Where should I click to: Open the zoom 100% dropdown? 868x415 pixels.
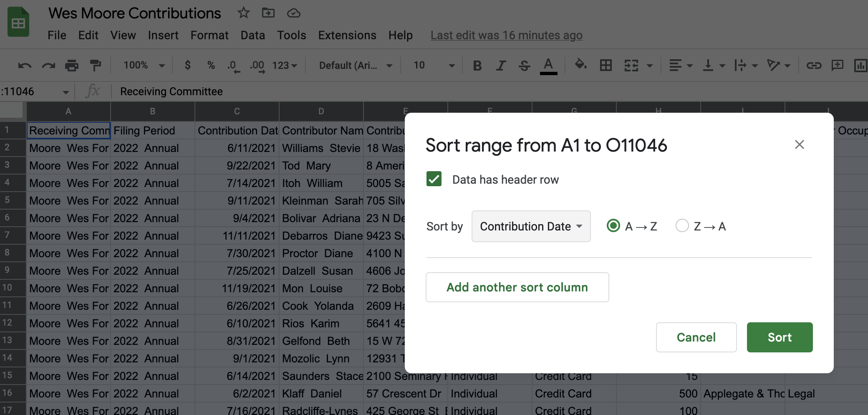(144, 66)
